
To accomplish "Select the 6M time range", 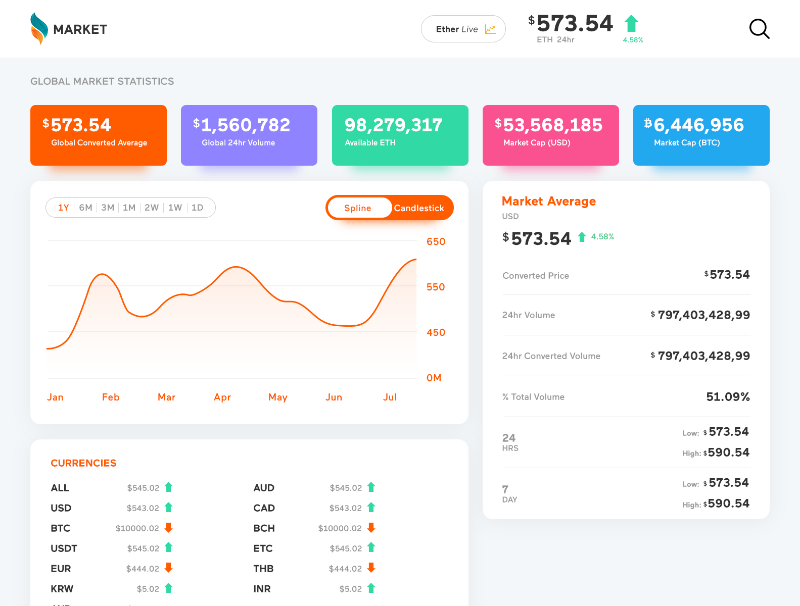I will click(x=86, y=208).
